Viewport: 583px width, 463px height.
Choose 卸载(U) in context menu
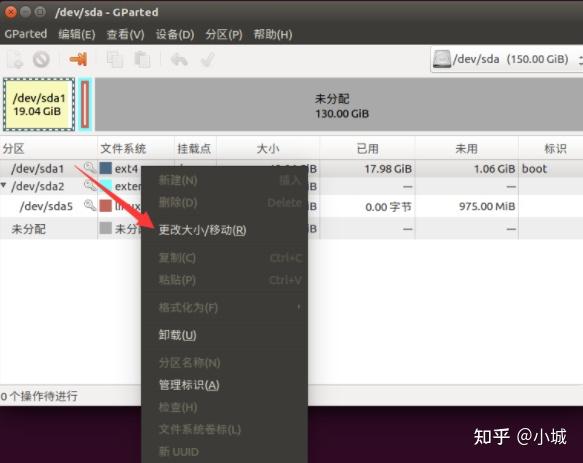click(x=225, y=335)
